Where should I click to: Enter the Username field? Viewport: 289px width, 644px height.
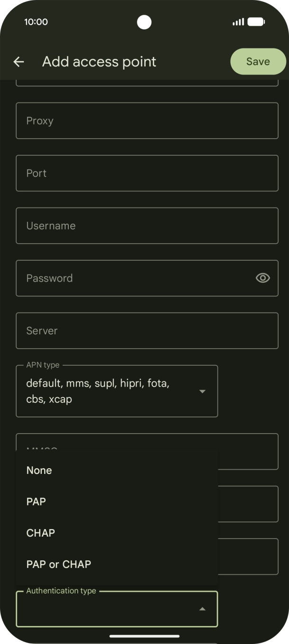coord(147,226)
